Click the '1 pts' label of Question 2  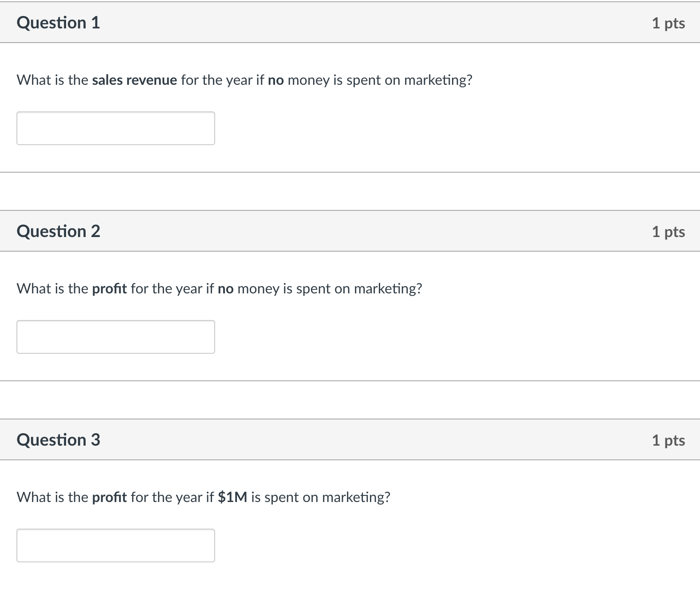pyautogui.click(x=669, y=232)
